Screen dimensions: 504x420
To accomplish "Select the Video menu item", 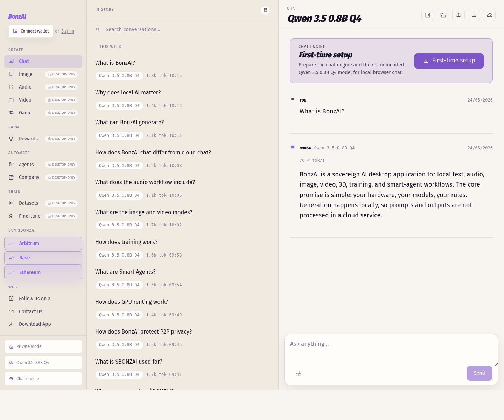I will pyautogui.click(x=43, y=100).
